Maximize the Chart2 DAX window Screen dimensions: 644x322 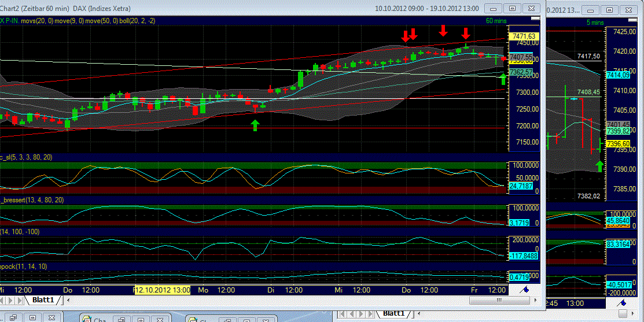click(512, 8)
